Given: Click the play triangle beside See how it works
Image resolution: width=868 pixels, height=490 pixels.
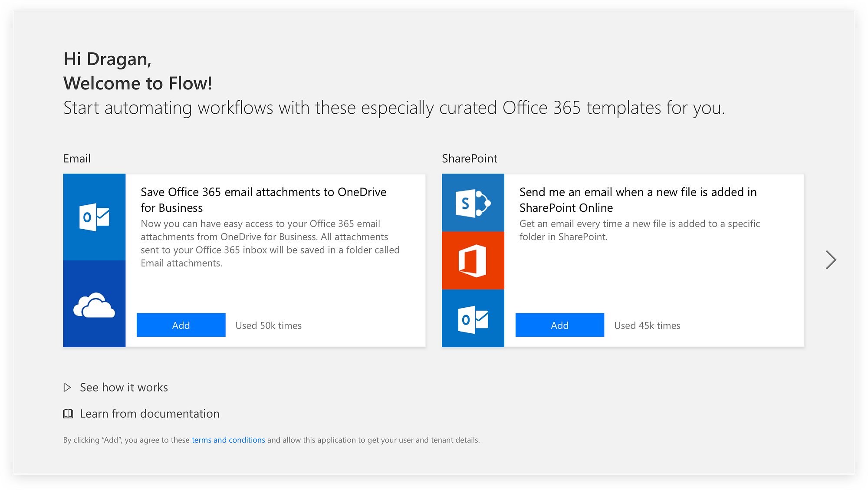Looking at the screenshot, I should pos(67,388).
